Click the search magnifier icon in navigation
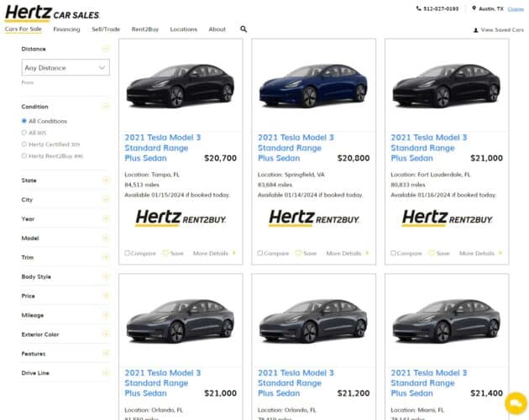 [244, 29]
